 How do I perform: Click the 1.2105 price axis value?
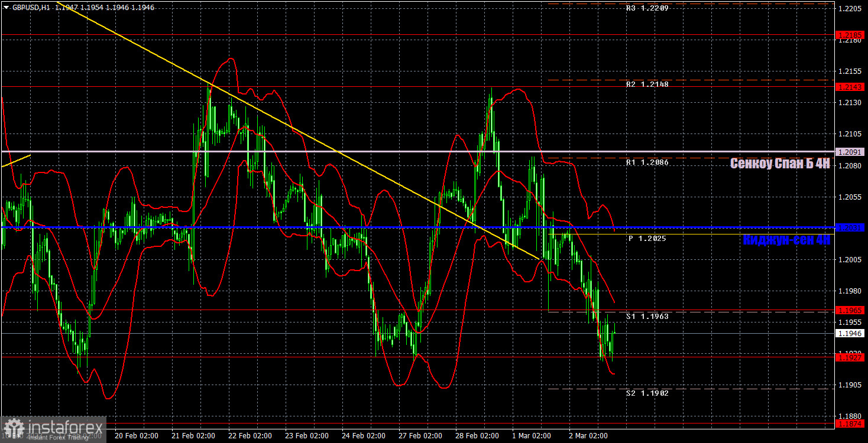(850, 134)
